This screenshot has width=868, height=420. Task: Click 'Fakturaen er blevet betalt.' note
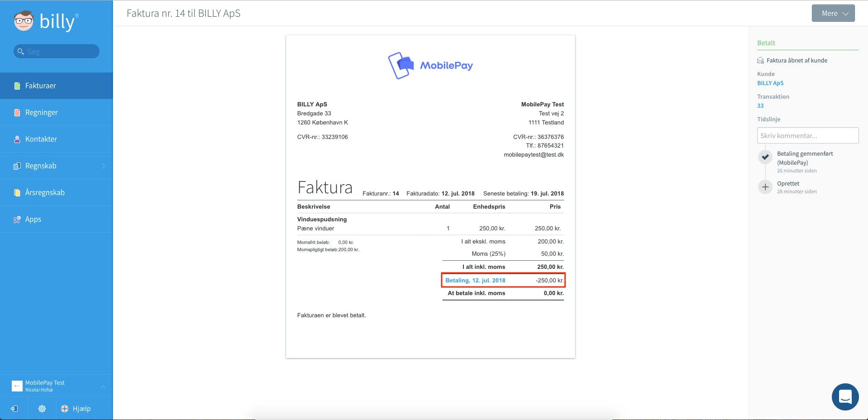(331, 315)
